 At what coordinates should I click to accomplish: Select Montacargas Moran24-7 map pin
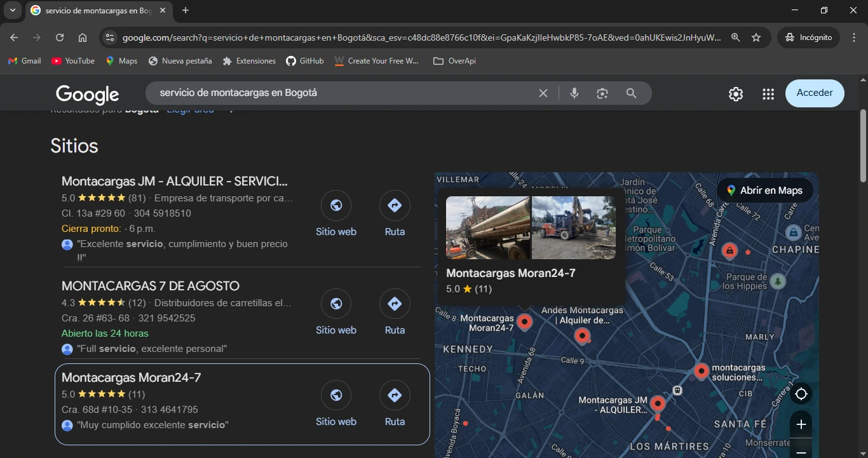pos(524,322)
